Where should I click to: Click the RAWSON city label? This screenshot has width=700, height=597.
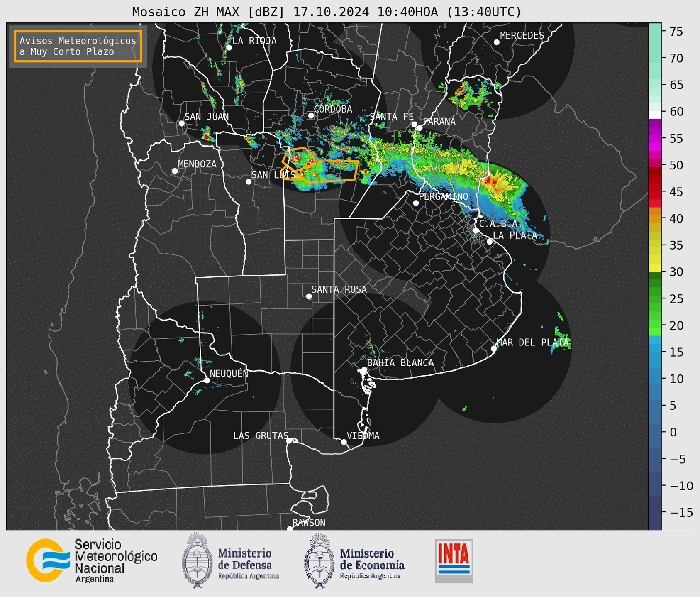(x=309, y=523)
